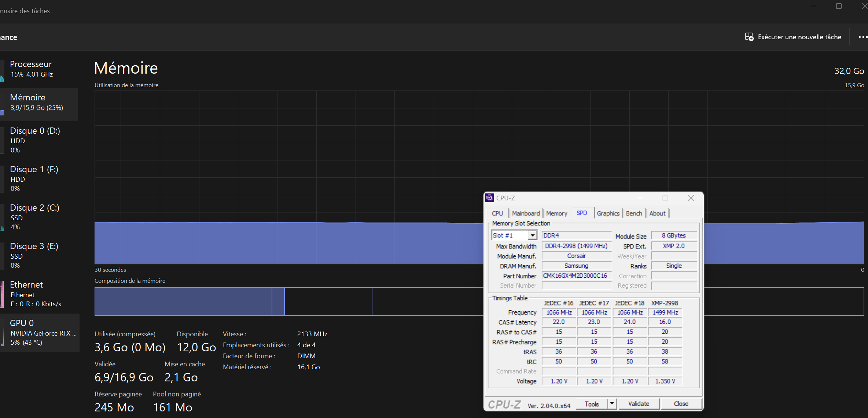The image size is (868, 418).
Task: Click the Ranks field Single
Action: (674, 266)
